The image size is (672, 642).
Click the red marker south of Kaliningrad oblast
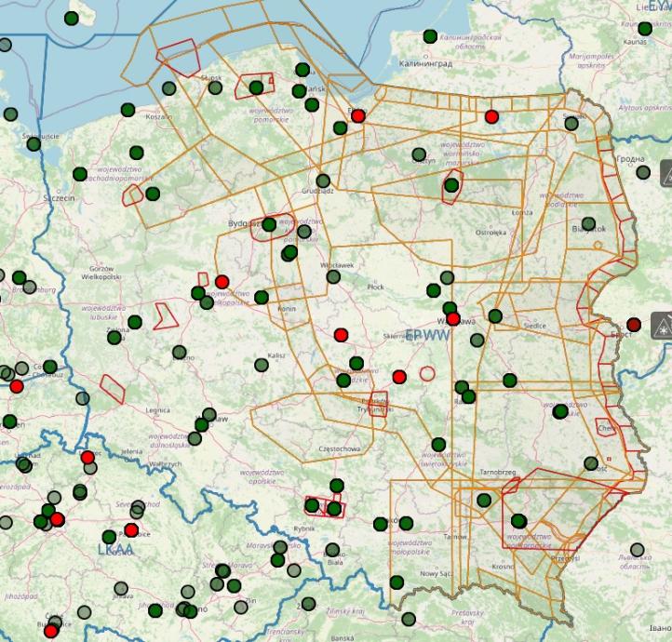pyautogui.click(x=492, y=116)
